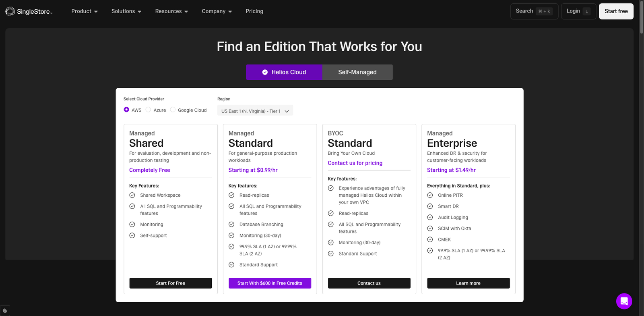
Task: Follow the Contact us for pricing link
Action: 355,163
